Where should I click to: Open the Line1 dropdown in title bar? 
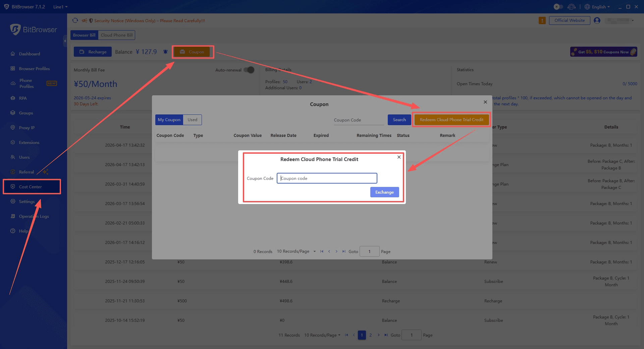click(60, 7)
